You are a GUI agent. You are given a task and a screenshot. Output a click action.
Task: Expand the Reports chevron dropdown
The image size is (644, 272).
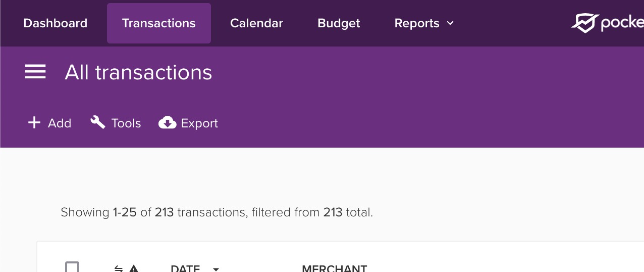point(451,23)
